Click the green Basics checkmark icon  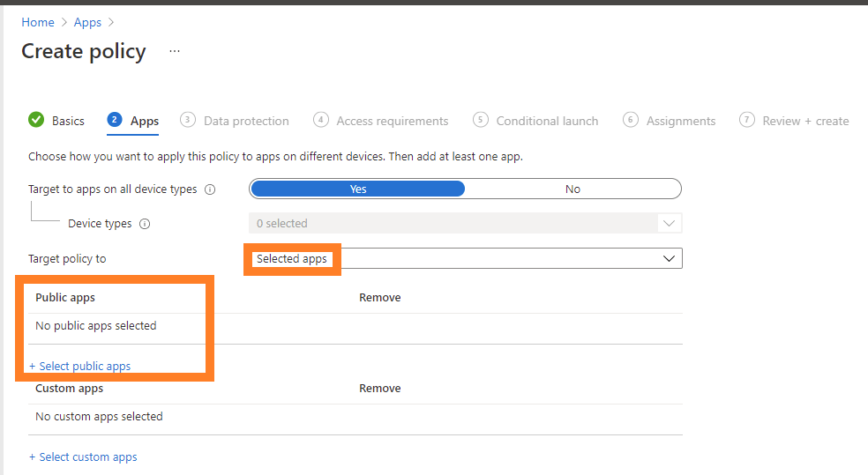pyautogui.click(x=36, y=120)
